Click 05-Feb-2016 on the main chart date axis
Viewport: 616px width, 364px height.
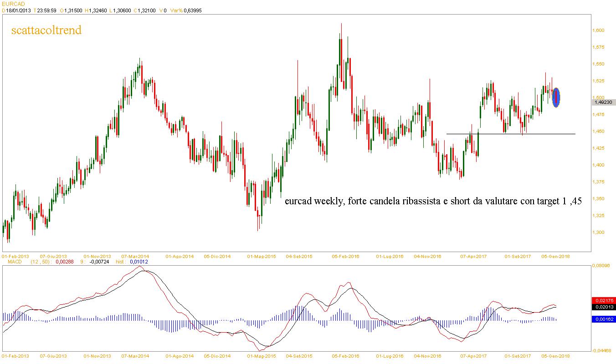point(345,256)
